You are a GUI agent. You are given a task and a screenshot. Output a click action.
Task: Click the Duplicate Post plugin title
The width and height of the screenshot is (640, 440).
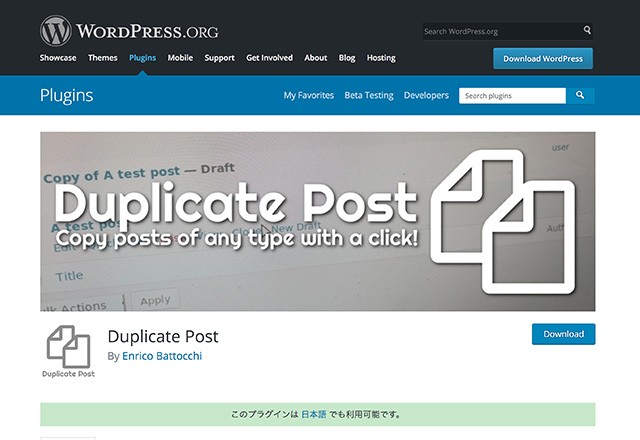[163, 336]
